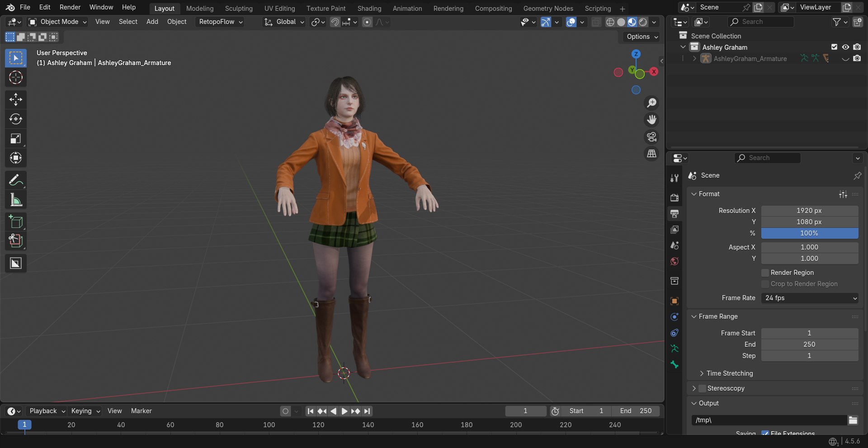The image size is (868, 448).
Task: Select the Measure tool
Action: tap(16, 199)
